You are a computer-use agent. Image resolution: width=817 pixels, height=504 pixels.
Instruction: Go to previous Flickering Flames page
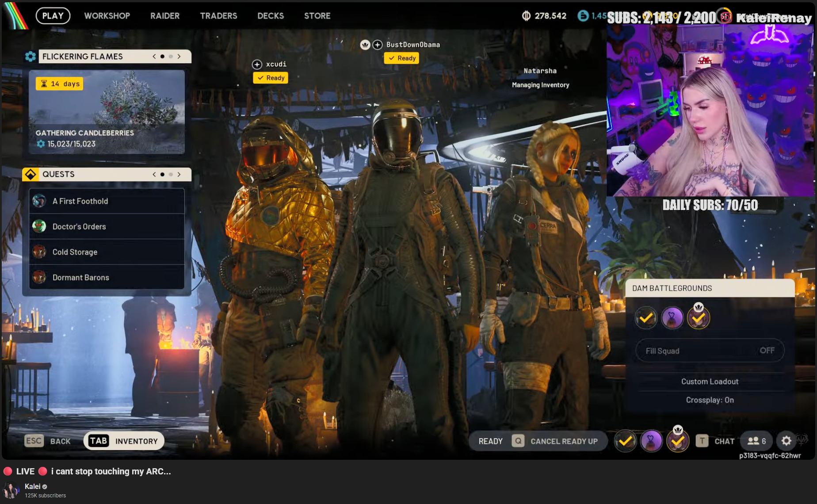pyautogui.click(x=154, y=57)
